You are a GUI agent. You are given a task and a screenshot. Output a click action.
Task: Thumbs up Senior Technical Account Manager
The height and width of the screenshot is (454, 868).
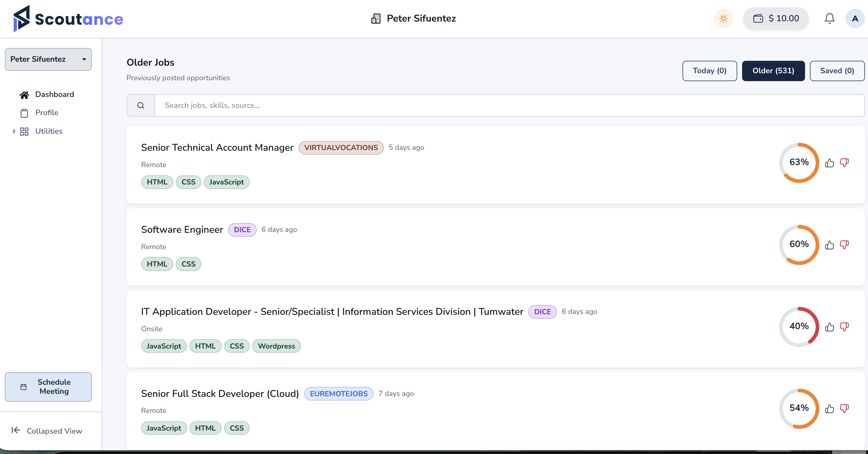pyautogui.click(x=829, y=163)
